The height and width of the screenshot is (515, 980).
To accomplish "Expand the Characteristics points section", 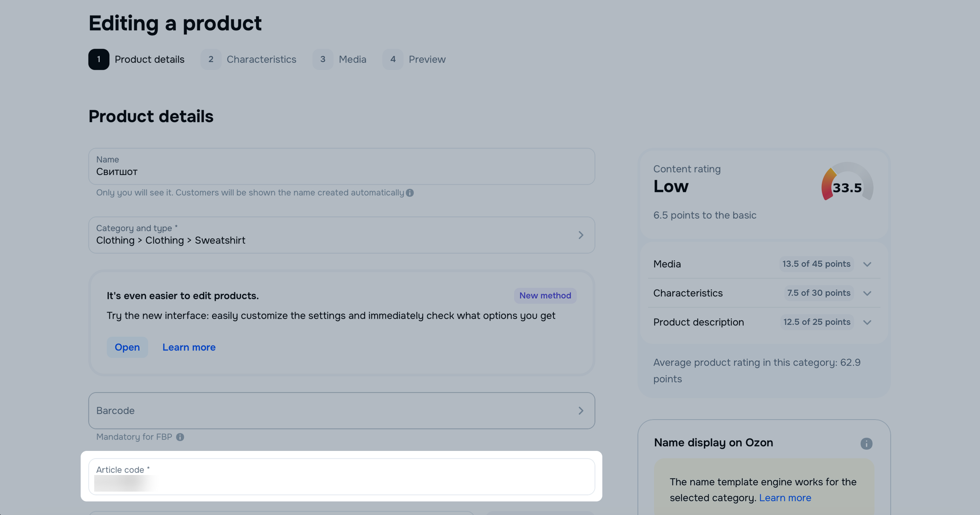I will pyautogui.click(x=867, y=293).
